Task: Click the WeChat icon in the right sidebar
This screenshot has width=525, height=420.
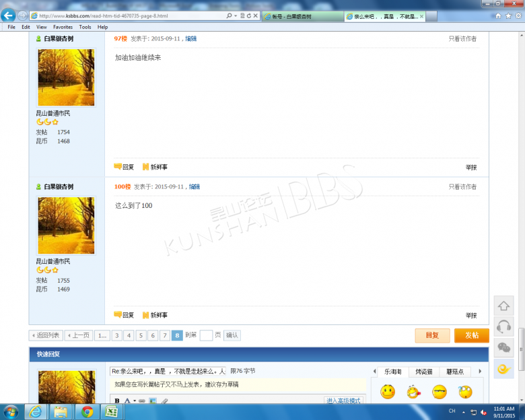Action: click(x=503, y=347)
